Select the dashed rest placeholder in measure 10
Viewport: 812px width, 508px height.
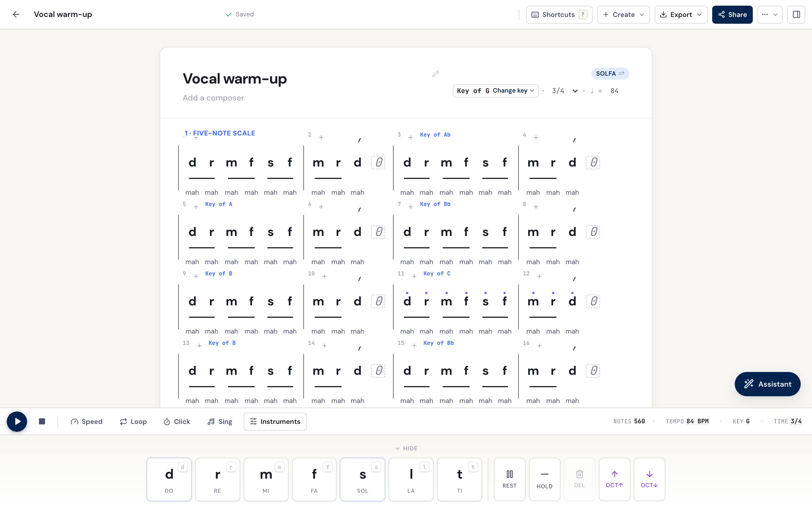tap(378, 301)
